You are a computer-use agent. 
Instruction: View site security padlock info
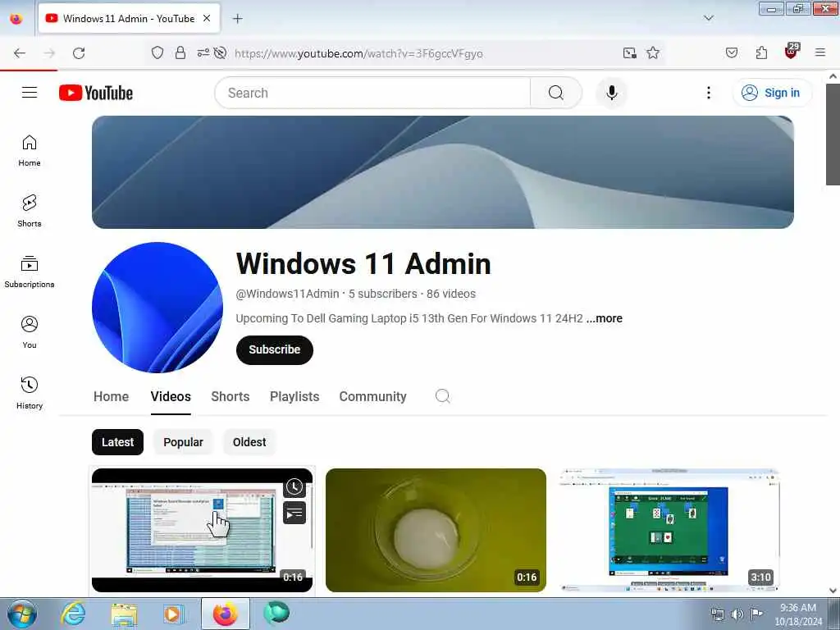pos(180,53)
